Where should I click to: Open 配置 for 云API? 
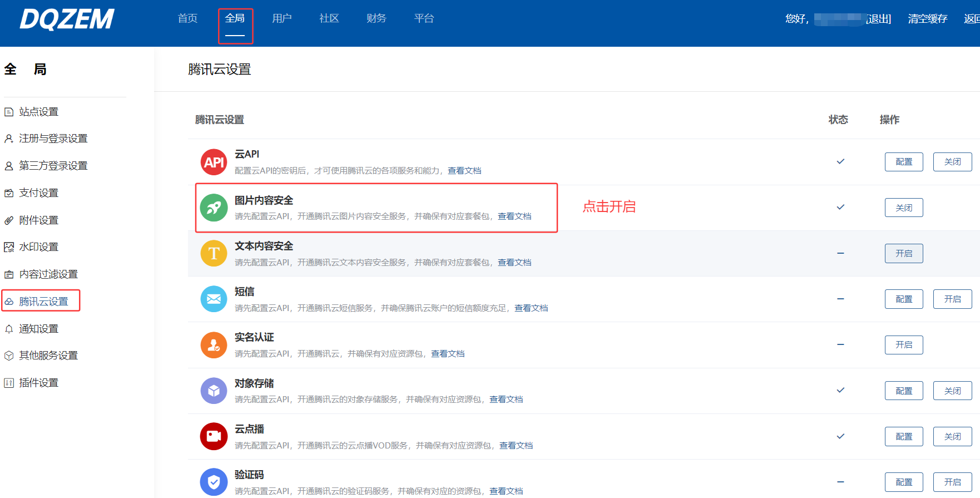pos(903,162)
